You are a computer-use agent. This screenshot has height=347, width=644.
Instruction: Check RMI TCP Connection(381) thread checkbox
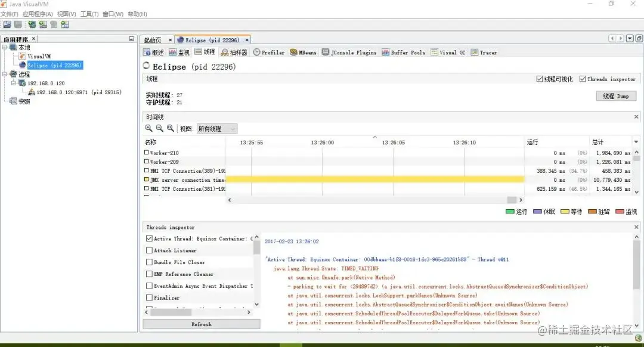(147, 188)
